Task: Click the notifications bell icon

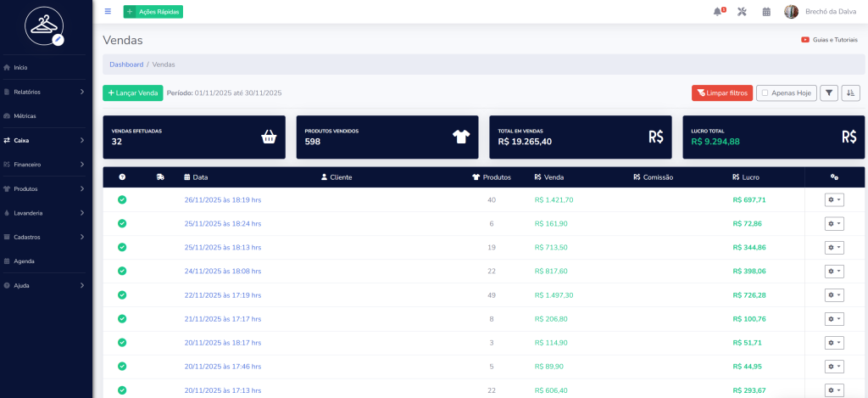Action: [x=719, y=12]
